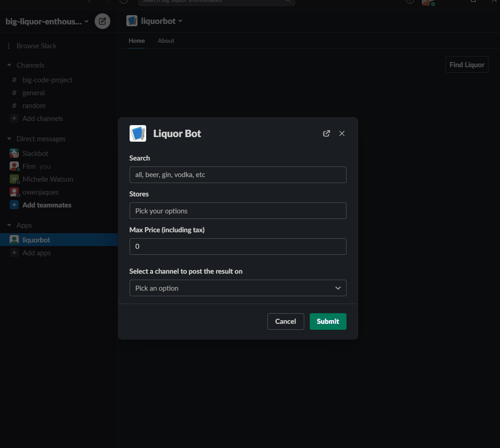Open the liquorbot header dropdown chevron
Viewport: 500px width, 448px height.
(x=180, y=21)
